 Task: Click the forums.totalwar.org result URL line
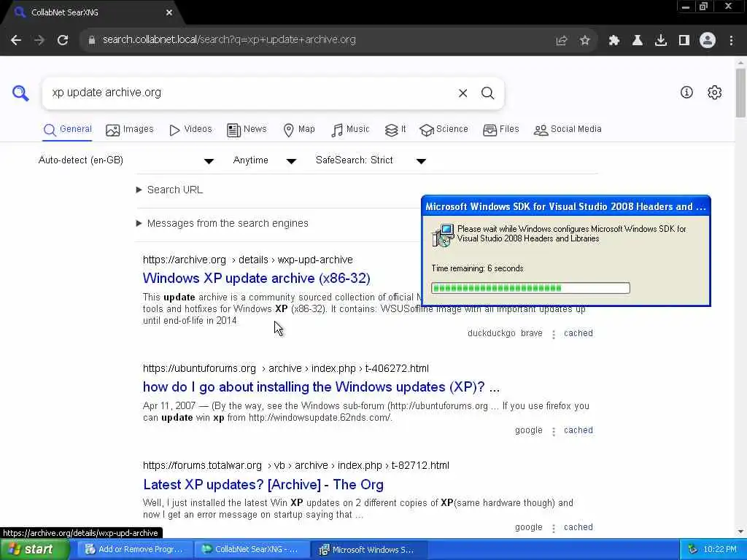[x=296, y=466]
